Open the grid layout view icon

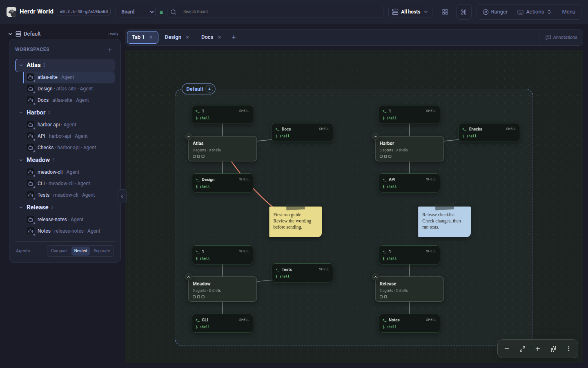pos(445,12)
